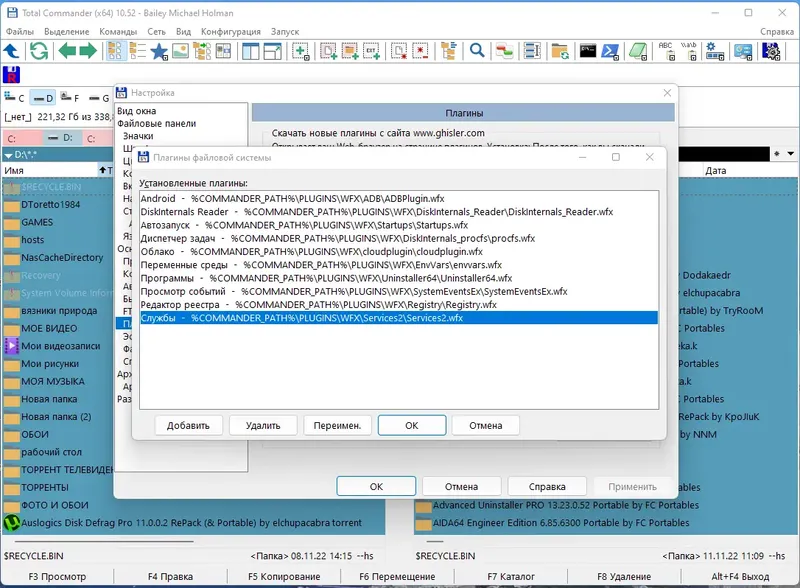Viewport: 800px width, 588px height.
Task: Click Справка button in Настройка window
Action: click(547, 486)
